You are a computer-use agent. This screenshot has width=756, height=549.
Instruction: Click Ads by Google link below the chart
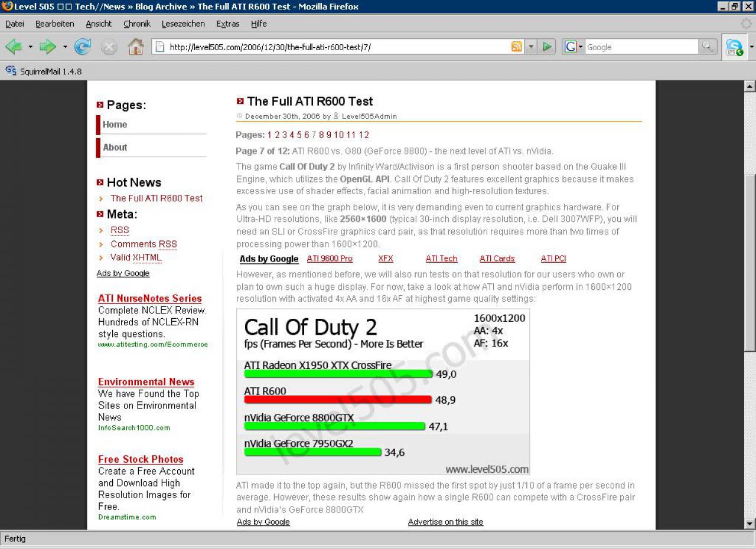pyautogui.click(x=263, y=522)
